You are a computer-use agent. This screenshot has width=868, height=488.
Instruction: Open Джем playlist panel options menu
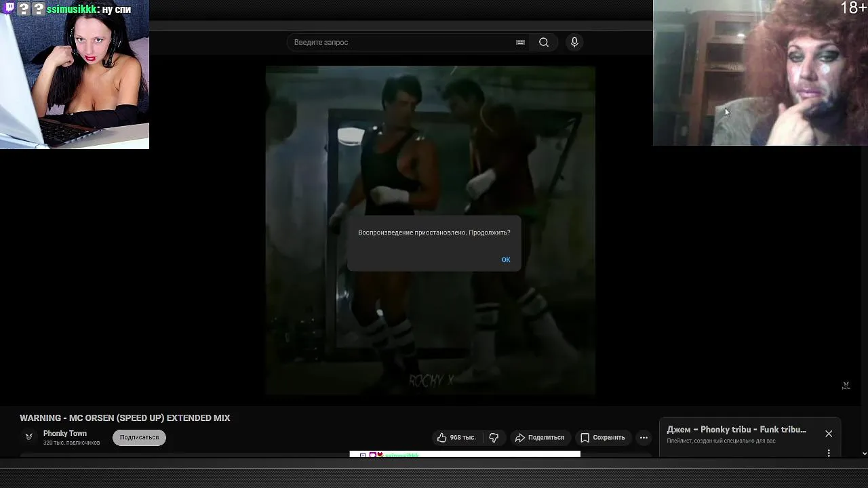click(829, 453)
